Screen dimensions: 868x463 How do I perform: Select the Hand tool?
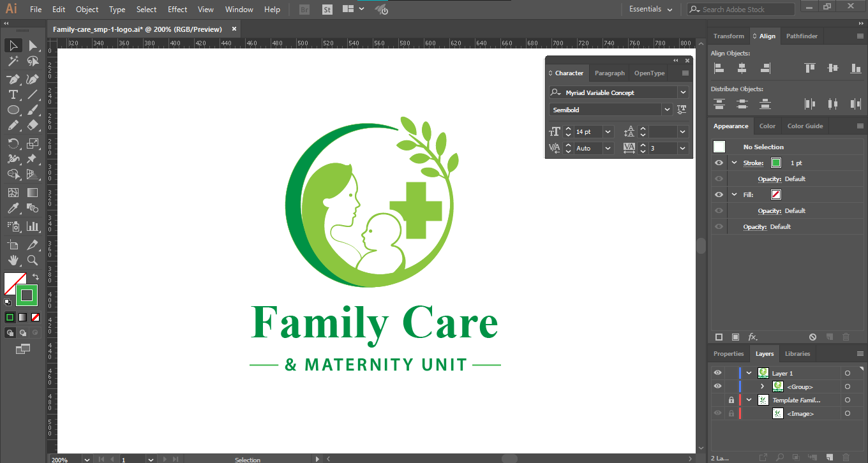tap(13, 260)
